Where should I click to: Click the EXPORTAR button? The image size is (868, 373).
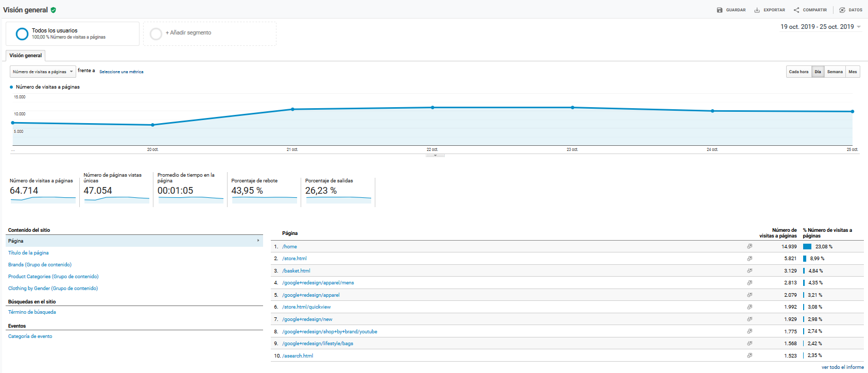770,10
